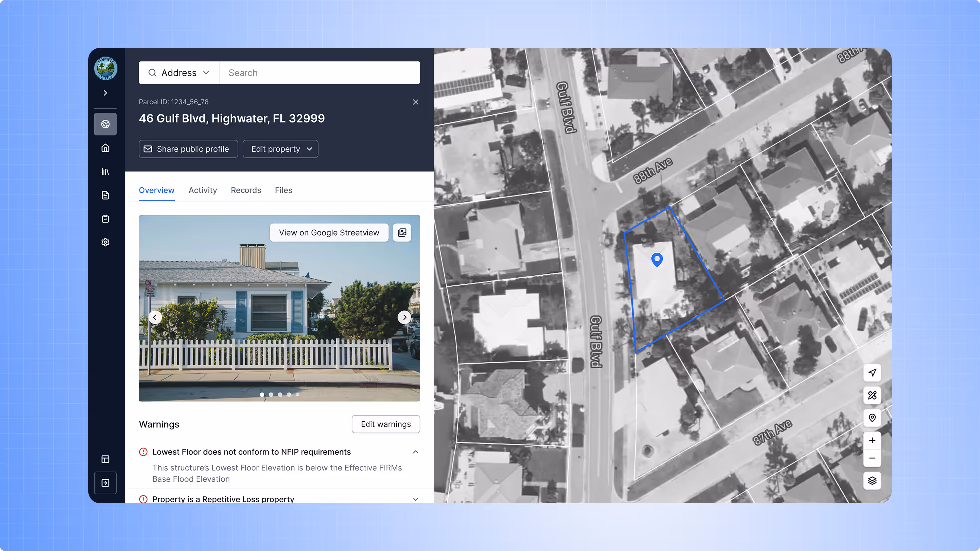The image size is (980, 551).
Task: Click the sidebar logout arrow icon
Action: (x=105, y=483)
